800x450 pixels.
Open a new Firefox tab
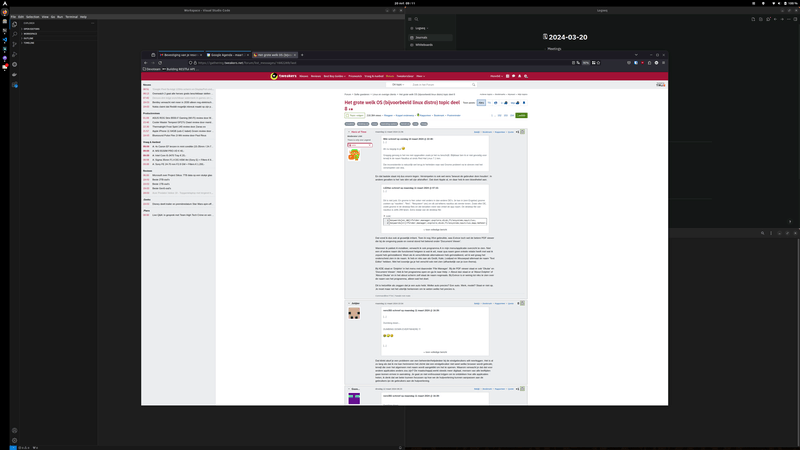(x=302, y=55)
